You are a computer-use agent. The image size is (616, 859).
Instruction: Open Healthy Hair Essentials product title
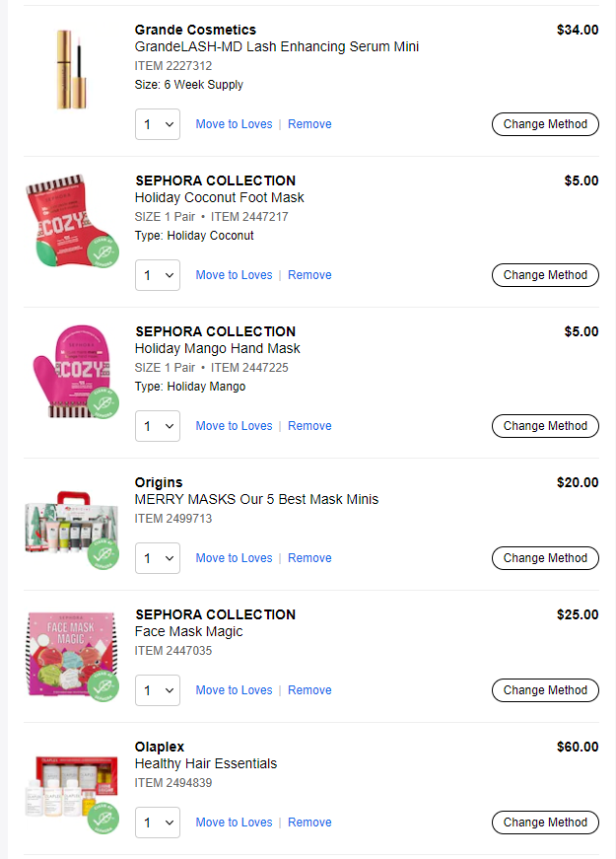tap(206, 763)
